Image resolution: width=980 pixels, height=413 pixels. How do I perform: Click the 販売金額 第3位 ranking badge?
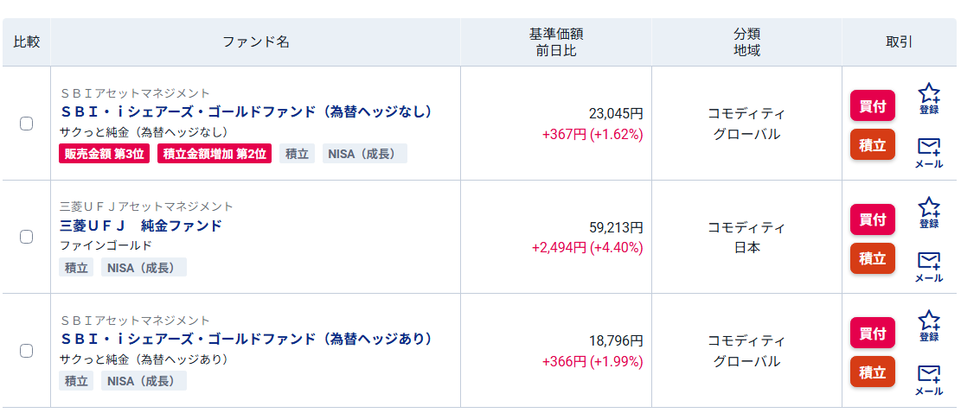(105, 154)
